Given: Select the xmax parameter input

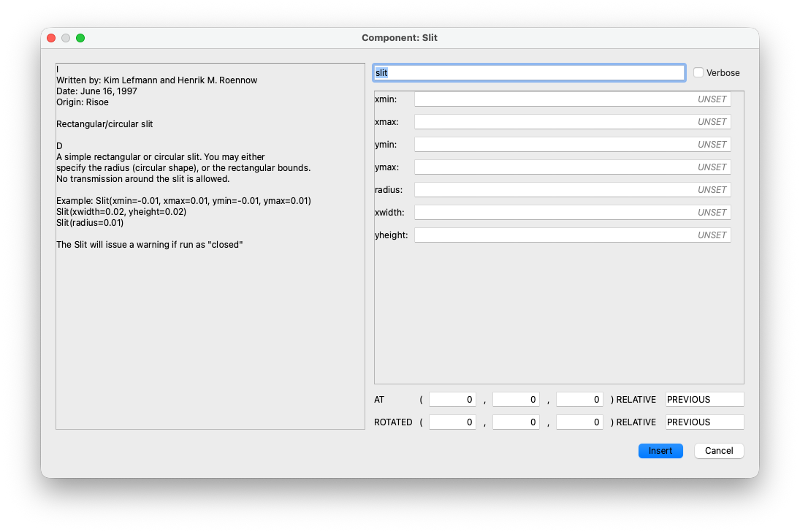Looking at the screenshot, I should [x=573, y=121].
